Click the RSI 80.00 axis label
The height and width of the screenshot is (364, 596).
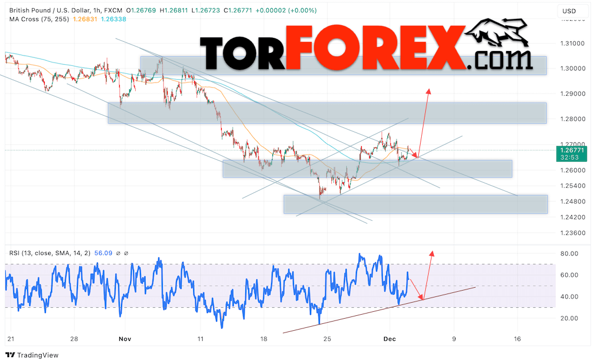[569, 253]
